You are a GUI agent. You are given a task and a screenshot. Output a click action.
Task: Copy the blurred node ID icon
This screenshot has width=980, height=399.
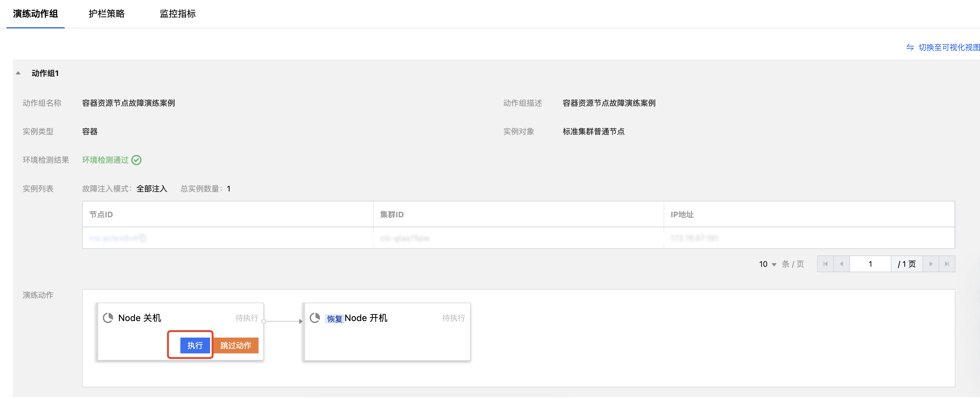[x=143, y=238]
